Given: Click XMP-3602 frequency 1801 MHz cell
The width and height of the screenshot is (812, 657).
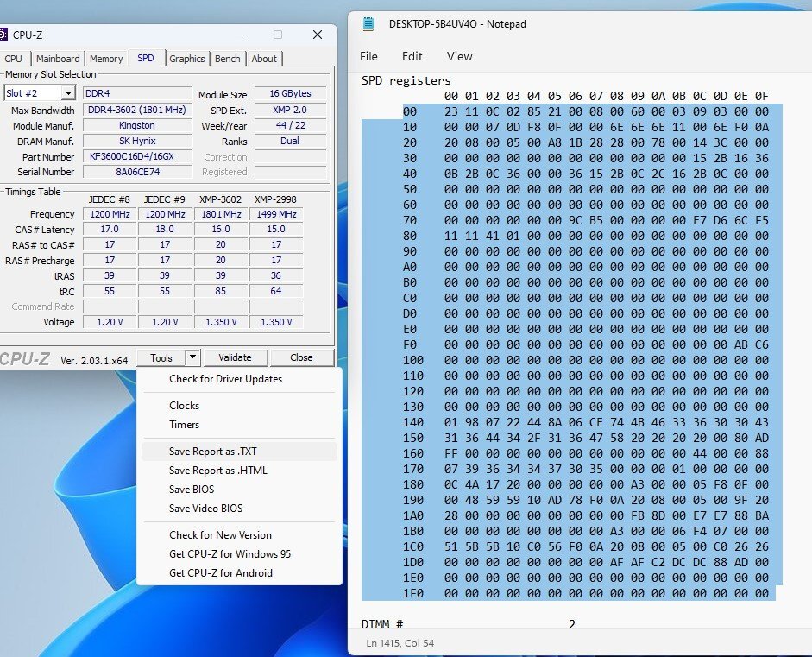Looking at the screenshot, I should [x=221, y=214].
